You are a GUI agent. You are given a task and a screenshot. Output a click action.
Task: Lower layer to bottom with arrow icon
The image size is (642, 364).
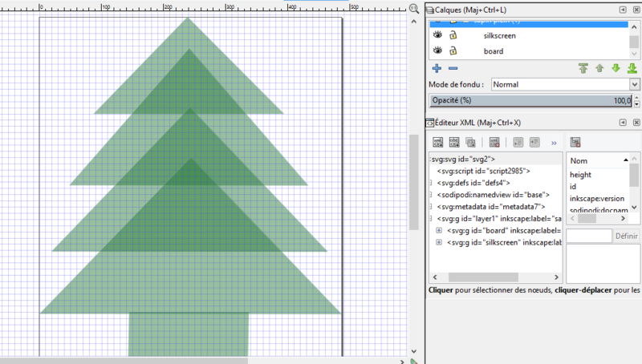pos(632,69)
